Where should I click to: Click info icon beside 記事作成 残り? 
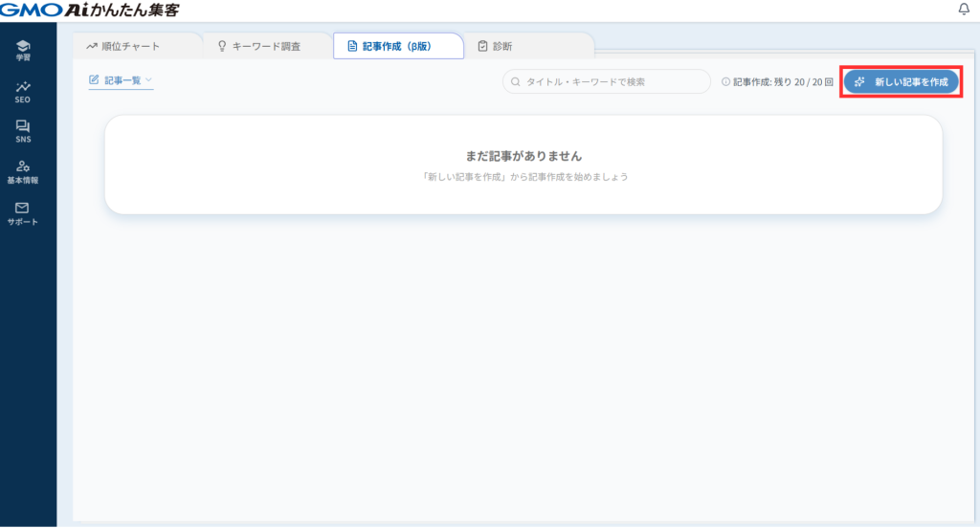tap(726, 82)
